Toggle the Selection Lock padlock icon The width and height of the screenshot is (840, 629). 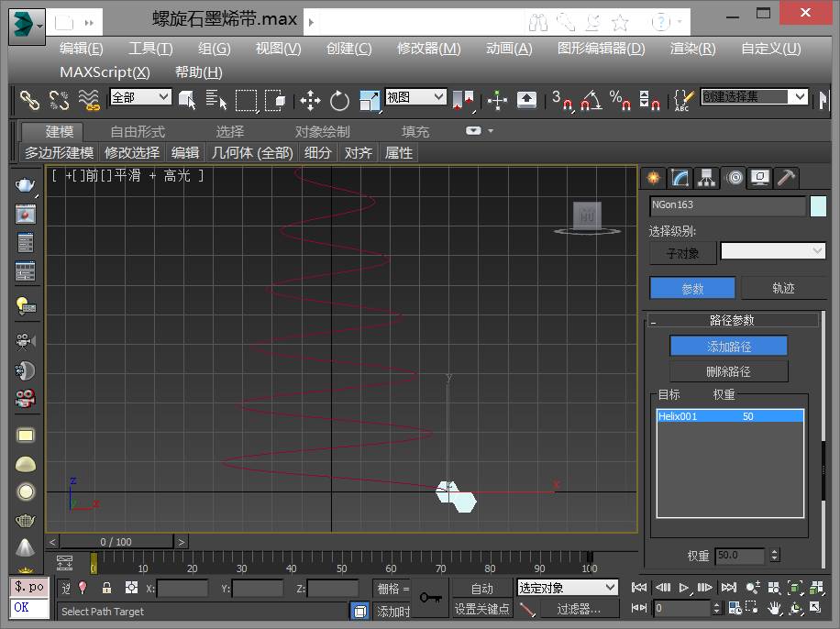(106, 588)
